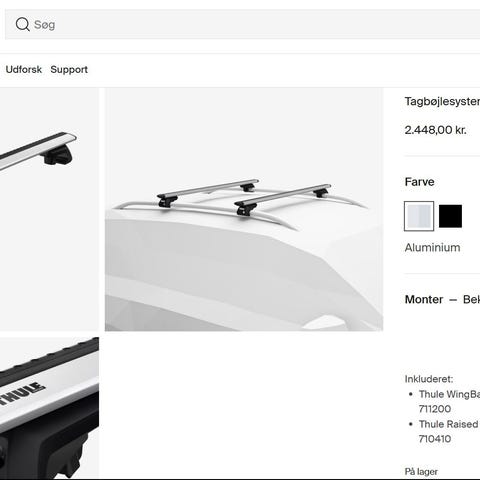Open the Thule Raised included item
Viewport: 480px width, 480px height.
tap(449, 424)
